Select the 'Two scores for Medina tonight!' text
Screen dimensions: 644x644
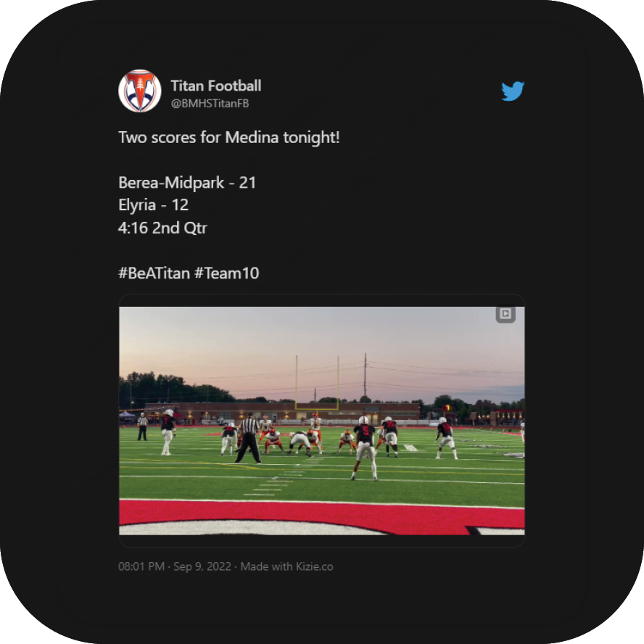228,137
